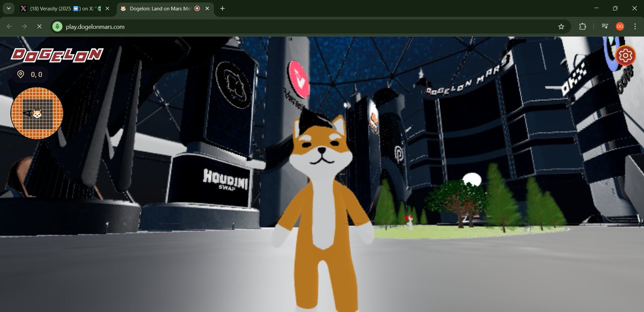
Task: Go back to the previous page
Action: click(x=9, y=26)
